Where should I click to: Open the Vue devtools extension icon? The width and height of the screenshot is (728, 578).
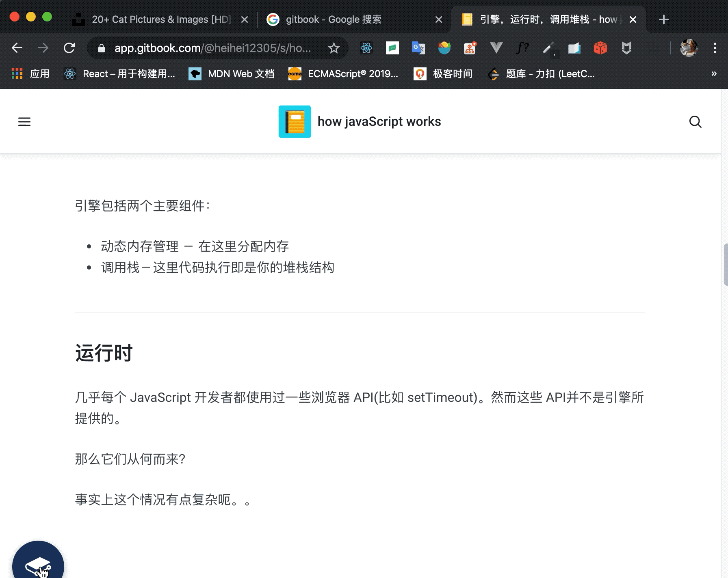click(x=496, y=48)
